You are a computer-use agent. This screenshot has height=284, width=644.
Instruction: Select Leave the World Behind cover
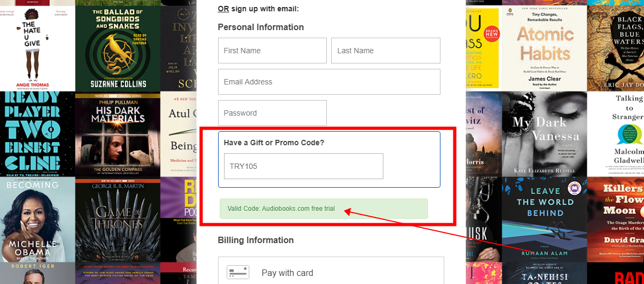[x=544, y=219]
